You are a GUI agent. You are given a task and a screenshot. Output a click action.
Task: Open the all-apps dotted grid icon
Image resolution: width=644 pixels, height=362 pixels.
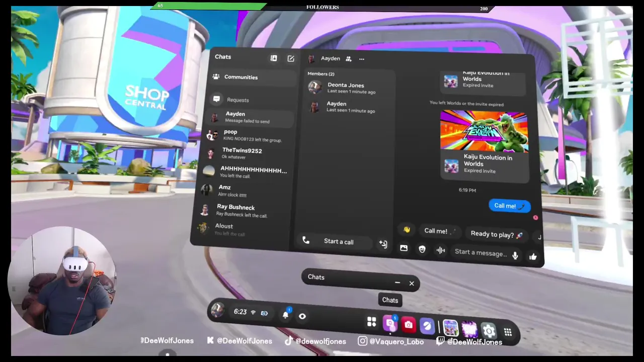point(508,332)
